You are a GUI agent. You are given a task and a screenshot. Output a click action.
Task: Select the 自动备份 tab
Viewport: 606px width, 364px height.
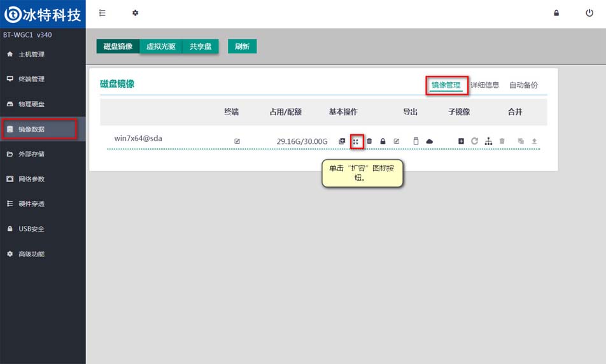[523, 85]
